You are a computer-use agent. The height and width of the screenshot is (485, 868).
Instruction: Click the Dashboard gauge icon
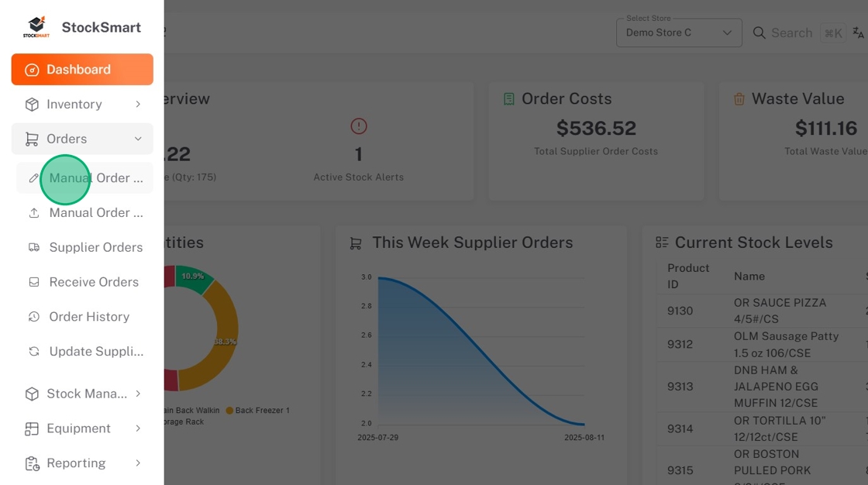32,70
